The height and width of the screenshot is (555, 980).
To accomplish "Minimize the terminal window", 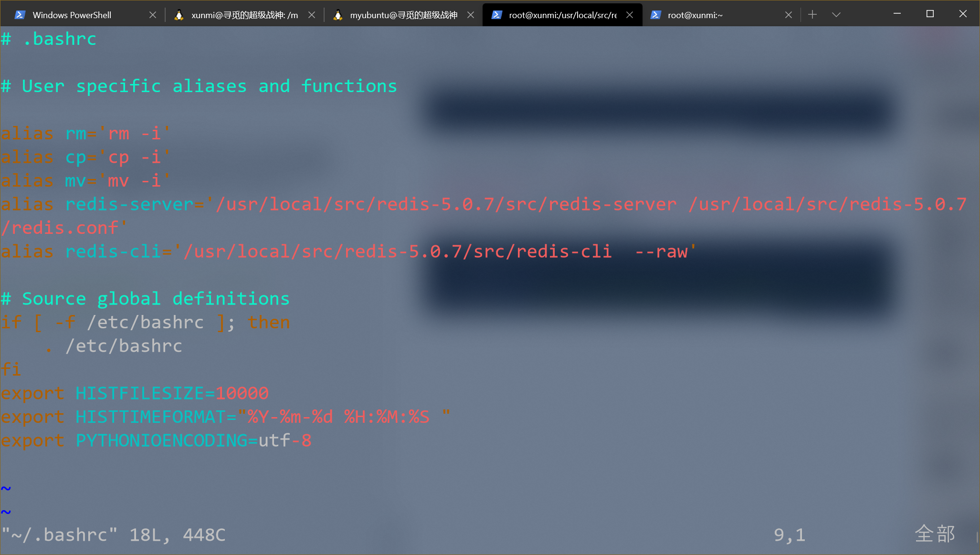I will pyautogui.click(x=897, y=14).
